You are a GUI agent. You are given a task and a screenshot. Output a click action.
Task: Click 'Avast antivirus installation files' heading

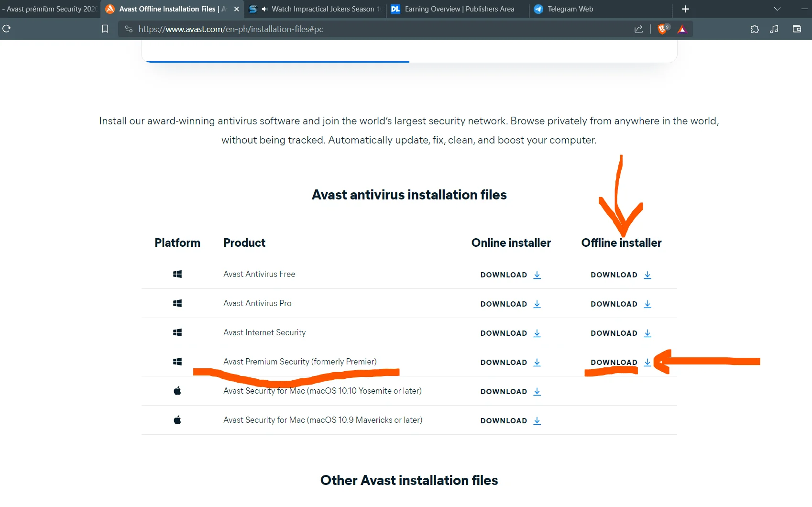coord(409,195)
